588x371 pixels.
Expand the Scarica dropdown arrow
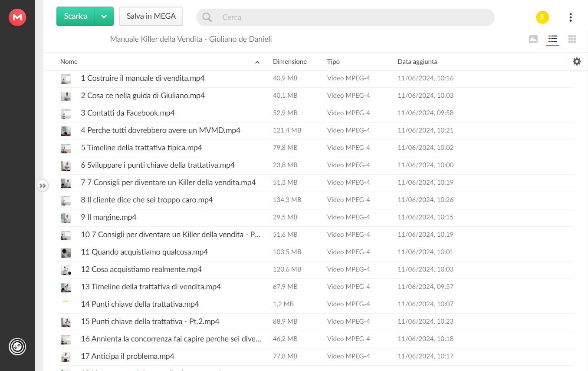(x=104, y=17)
